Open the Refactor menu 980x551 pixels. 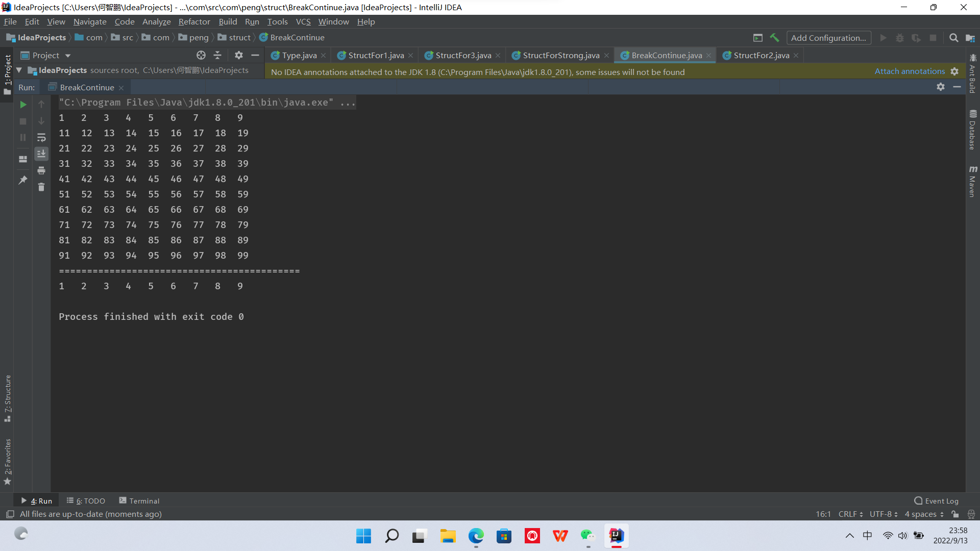click(194, 21)
